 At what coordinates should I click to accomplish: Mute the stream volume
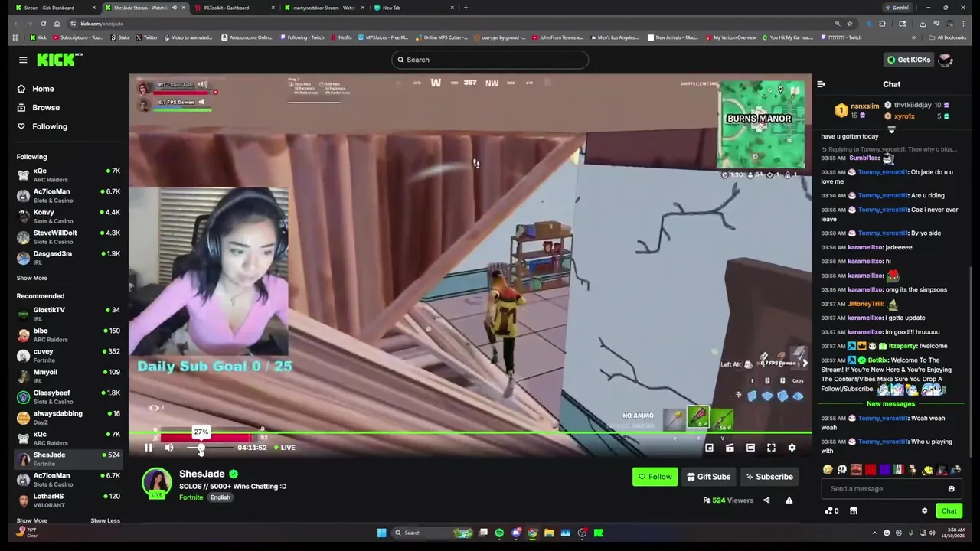[169, 448]
